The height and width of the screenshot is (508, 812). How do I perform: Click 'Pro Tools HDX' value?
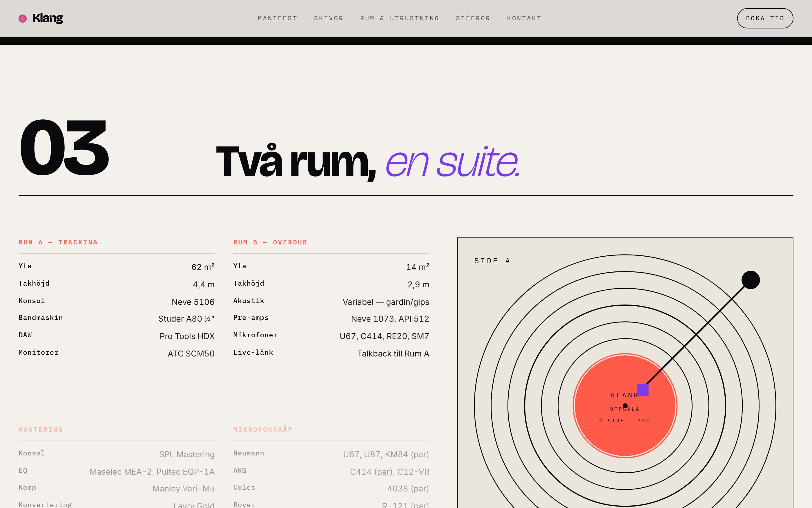click(x=187, y=336)
